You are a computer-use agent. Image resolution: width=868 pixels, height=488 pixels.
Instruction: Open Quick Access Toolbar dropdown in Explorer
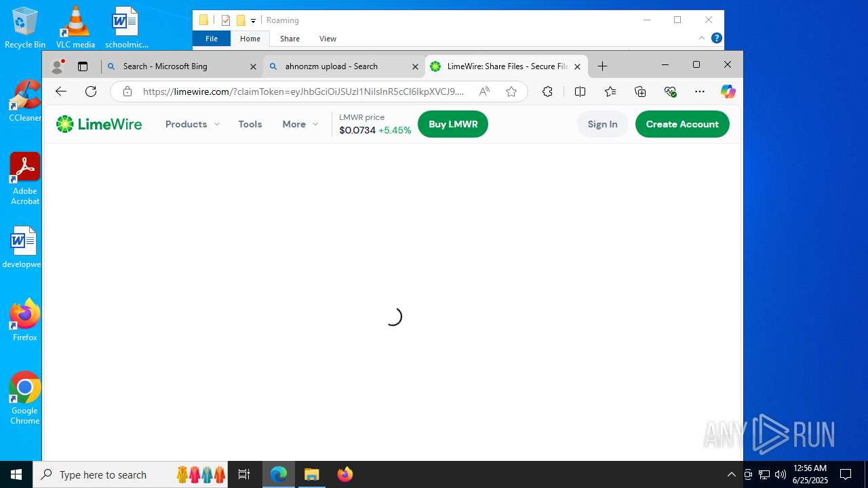pyautogui.click(x=253, y=20)
